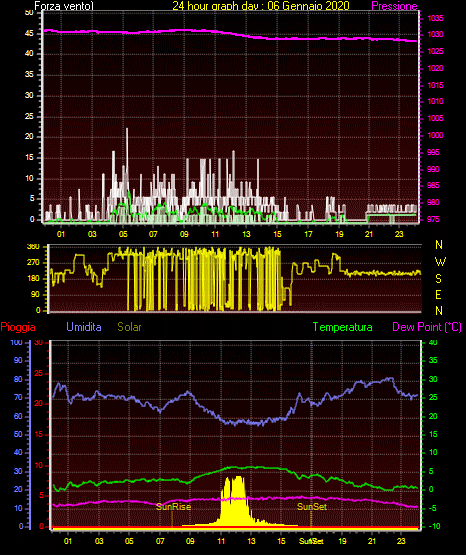Click the 100 humidity scale value
Screen dimensions: 466x555
tap(16, 342)
